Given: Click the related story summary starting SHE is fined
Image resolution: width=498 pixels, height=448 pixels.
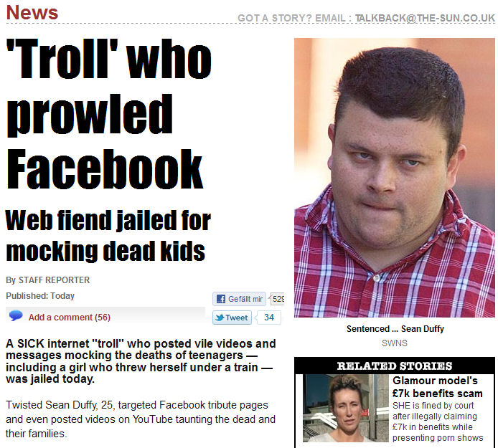Looking at the screenshot, I should pos(438,421).
